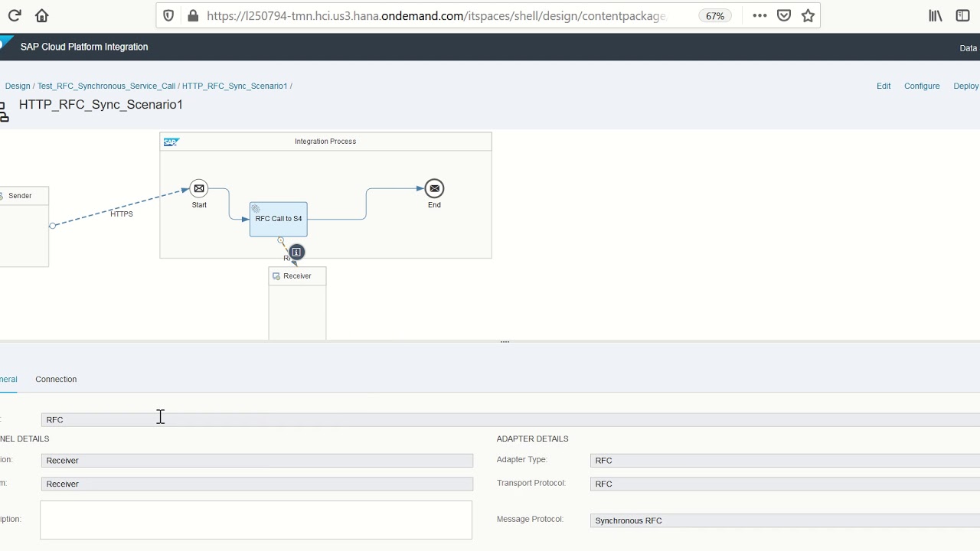
Task: Open the browser library icon
Action: point(936,15)
